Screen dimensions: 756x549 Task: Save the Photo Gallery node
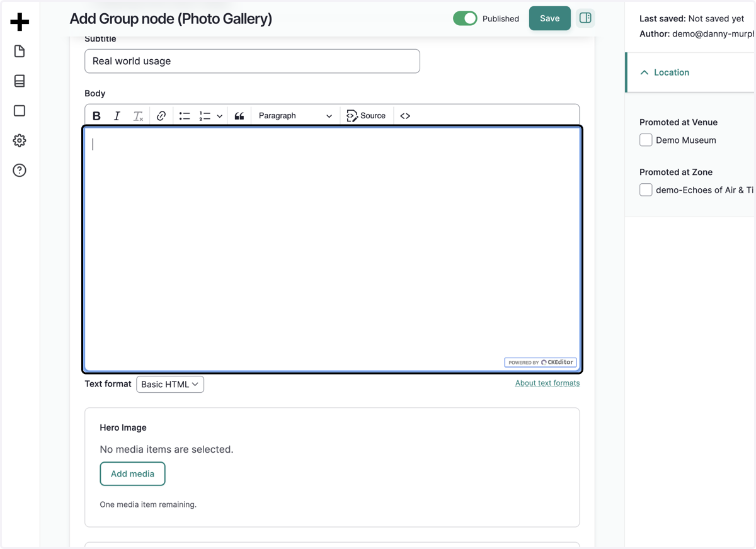(549, 18)
